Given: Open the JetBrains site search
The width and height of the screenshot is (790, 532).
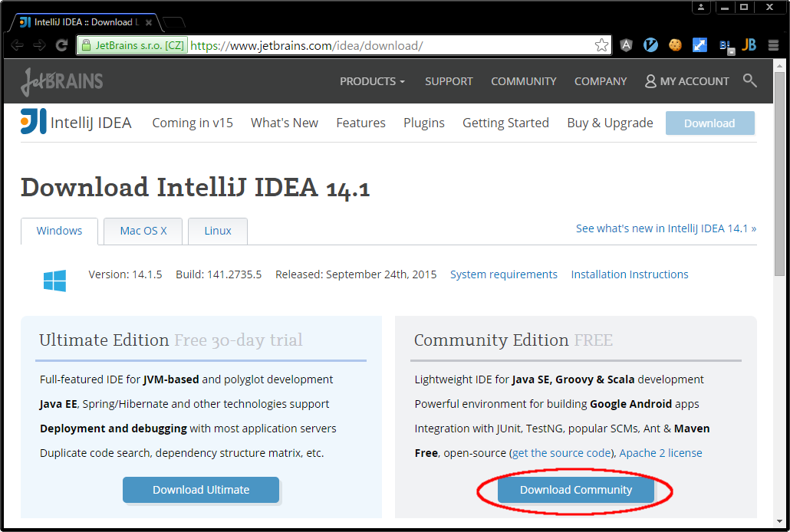Looking at the screenshot, I should pyautogui.click(x=750, y=80).
